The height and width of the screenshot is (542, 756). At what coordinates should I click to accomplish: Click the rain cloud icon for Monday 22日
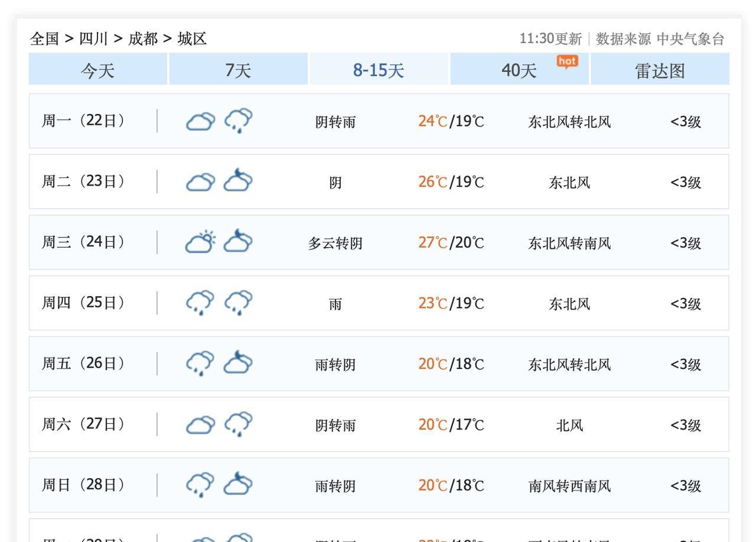(238, 121)
